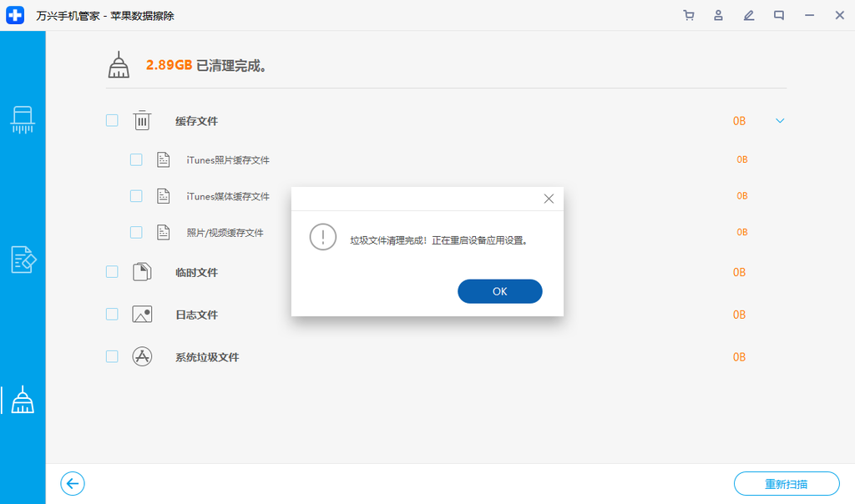Open the chat support icon

(x=778, y=15)
